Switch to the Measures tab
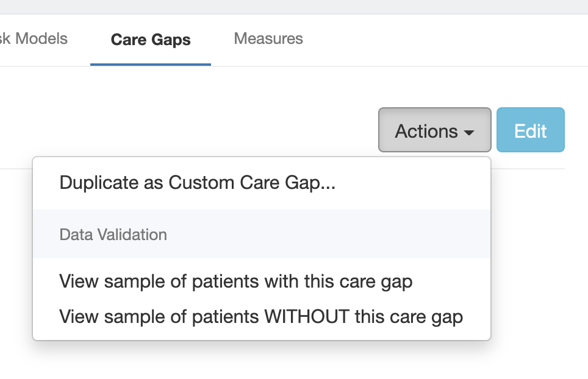 pyautogui.click(x=268, y=39)
